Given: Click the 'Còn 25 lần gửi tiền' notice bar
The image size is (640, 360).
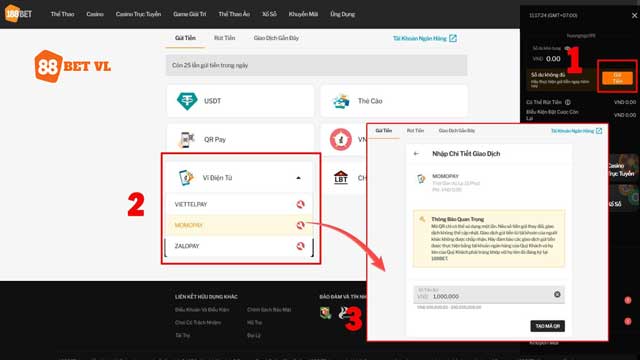Looking at the screenshot, I should 316,65.
